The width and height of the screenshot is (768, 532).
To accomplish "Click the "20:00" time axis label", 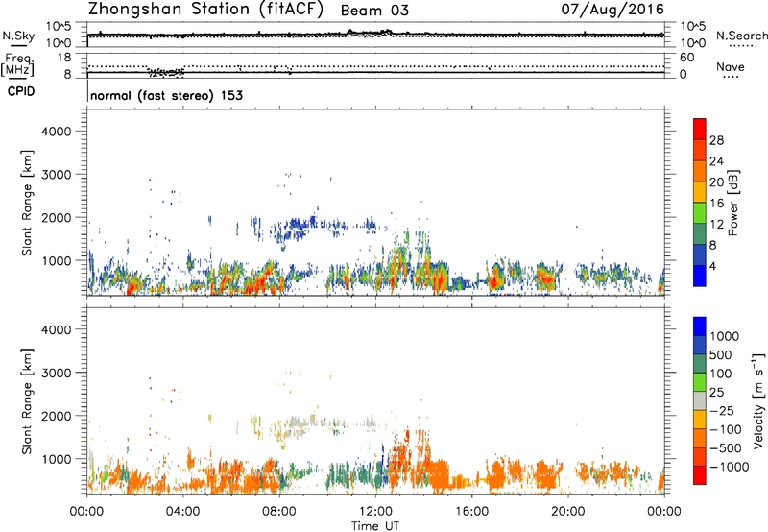I will (567, 512).
